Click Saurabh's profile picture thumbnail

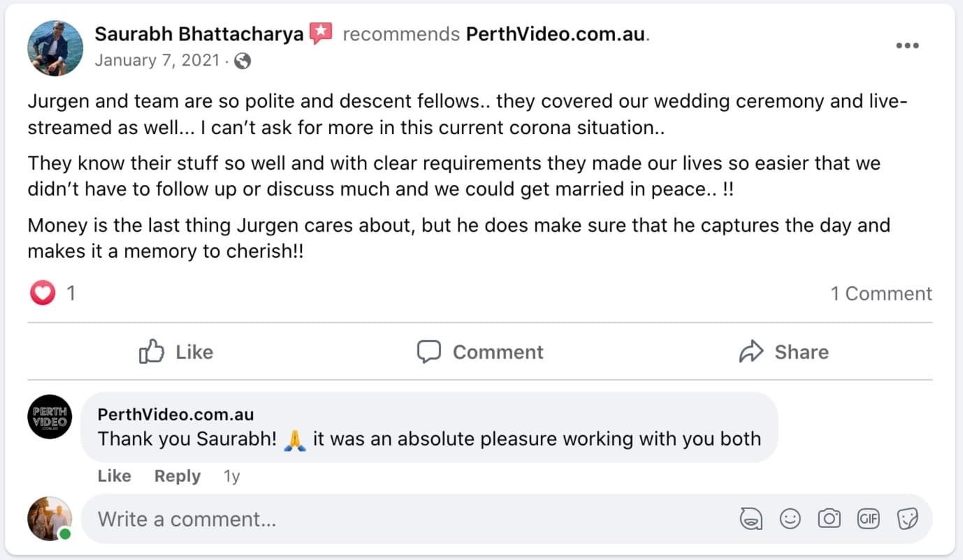pos(55,47)
